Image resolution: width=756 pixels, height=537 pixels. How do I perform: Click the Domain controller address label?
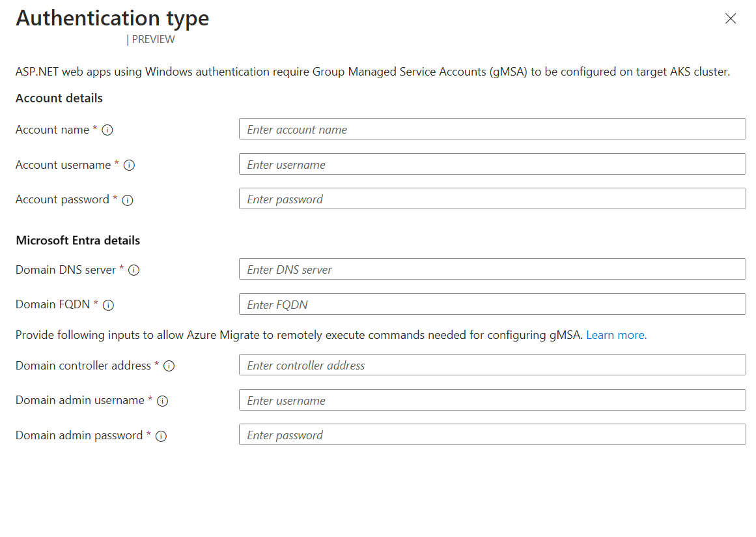(83, 365)
